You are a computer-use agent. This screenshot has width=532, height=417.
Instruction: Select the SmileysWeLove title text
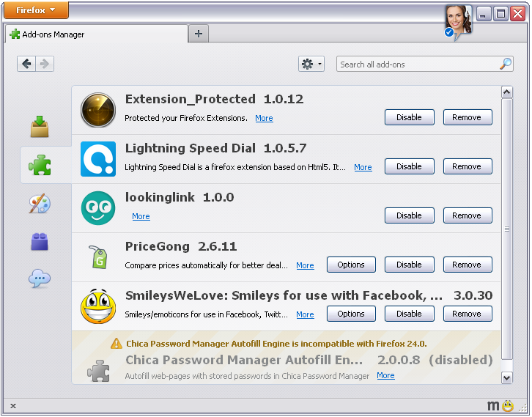284,295
